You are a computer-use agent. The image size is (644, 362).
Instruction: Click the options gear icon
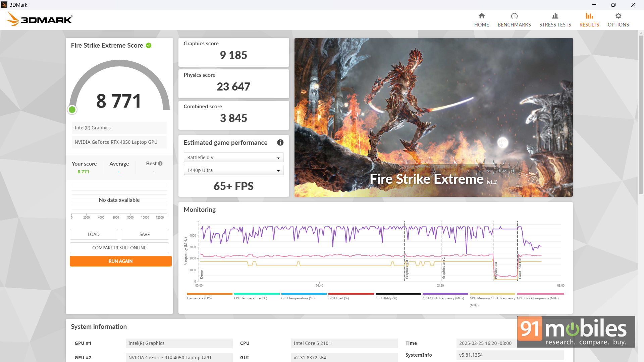pyautogui.click(x=619, y=16)
